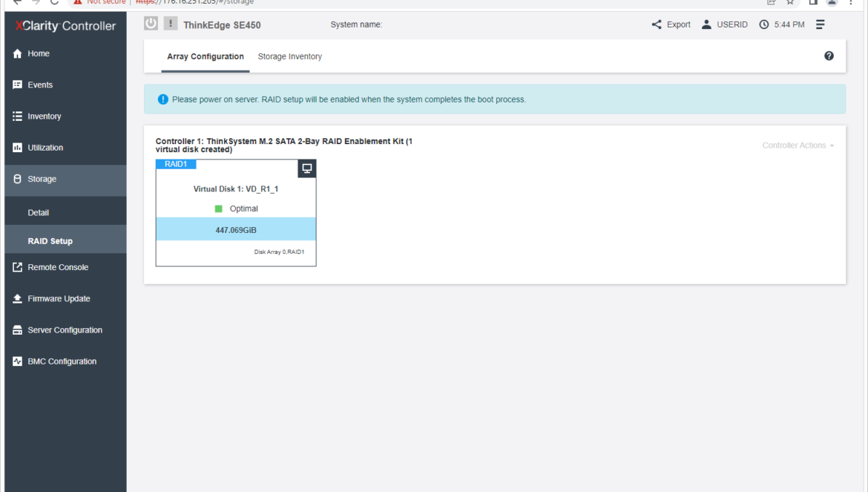Select the RAID Setup submenu item
Viewport: 868px width, 492px height.
(65, 239)
